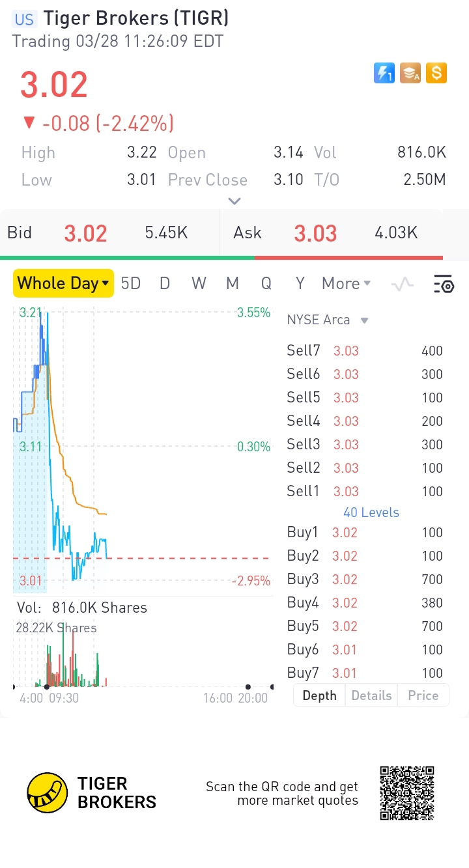Screen dimensions: 469x868
Task: Tap the QR code image
Action: coord(407,793)
